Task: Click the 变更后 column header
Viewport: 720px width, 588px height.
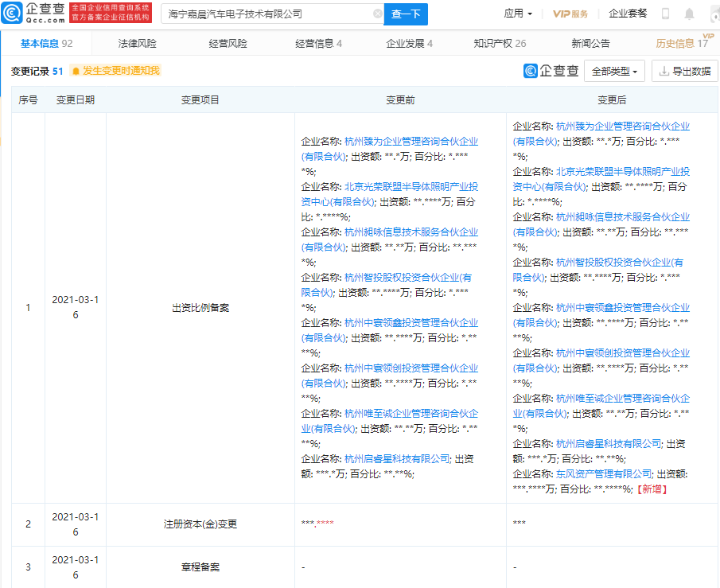Action: [612, 100]
